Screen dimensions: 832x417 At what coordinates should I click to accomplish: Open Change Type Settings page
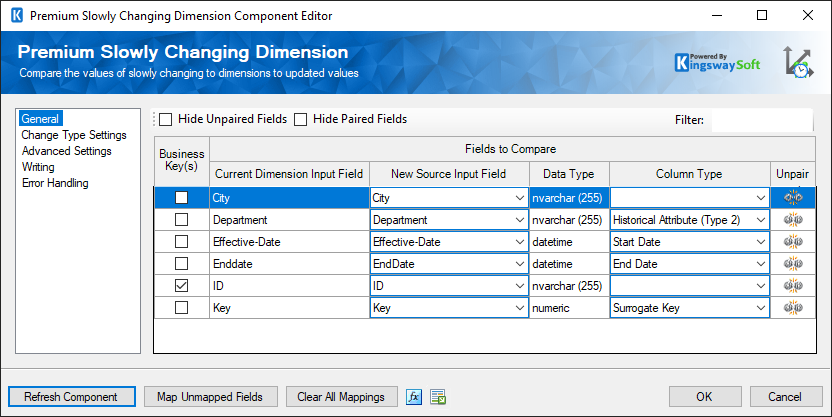click(74, 135)
